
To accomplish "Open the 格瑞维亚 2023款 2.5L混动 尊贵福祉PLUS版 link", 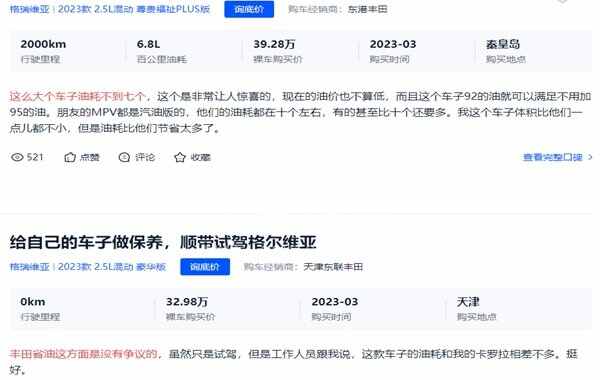I will click(x=110, y=9).
